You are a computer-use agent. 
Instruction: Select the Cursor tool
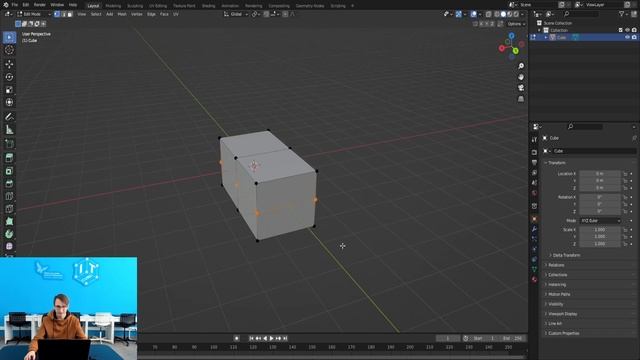point(9,50)
